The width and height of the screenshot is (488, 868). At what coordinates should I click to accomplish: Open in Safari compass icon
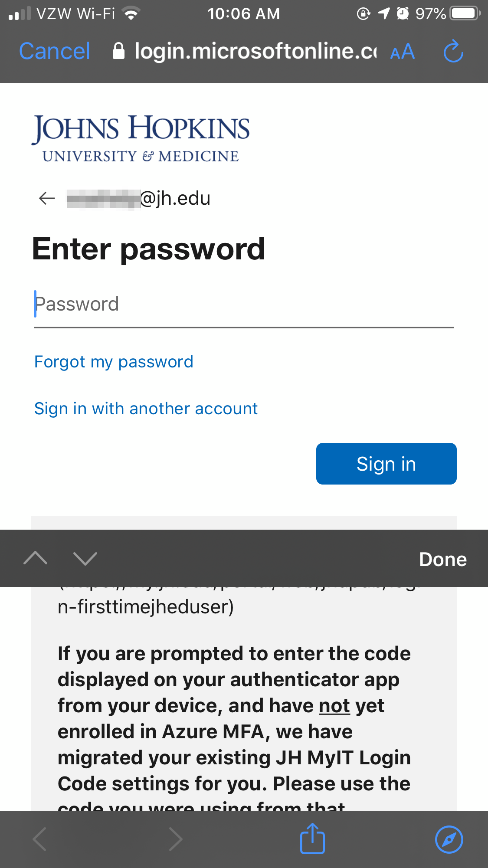point(449,839)
